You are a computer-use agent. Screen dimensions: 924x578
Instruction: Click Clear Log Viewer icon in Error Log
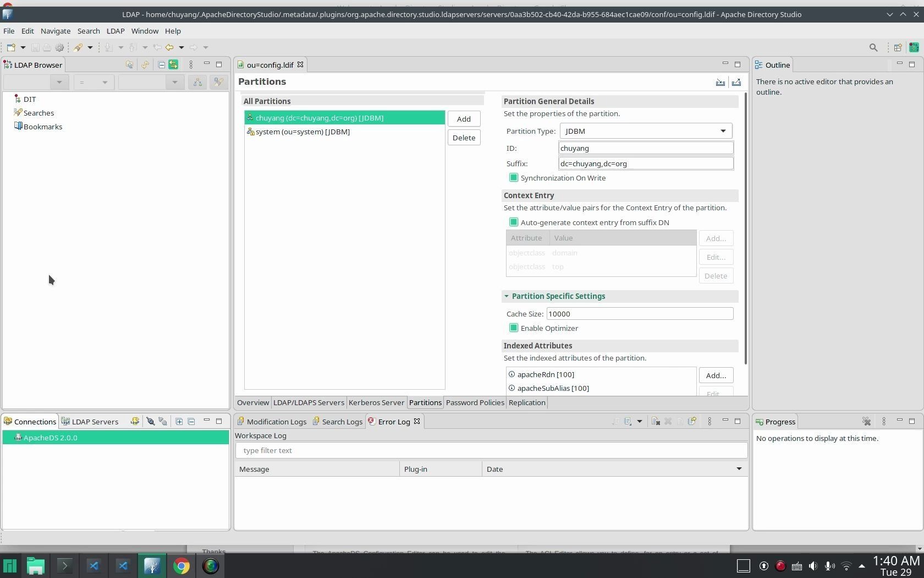pos(656,421)
